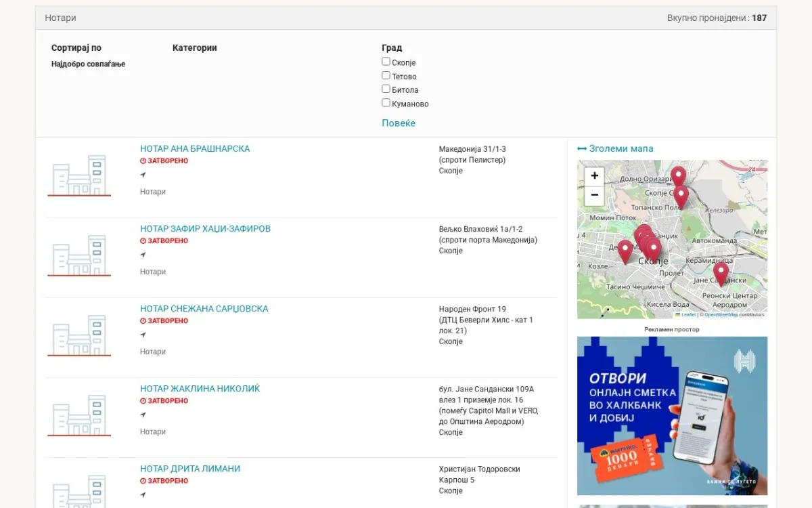Enlarge the map with Зголеми мапа
Viewport: 812px width, 508px height.
[x=615, y=148]
